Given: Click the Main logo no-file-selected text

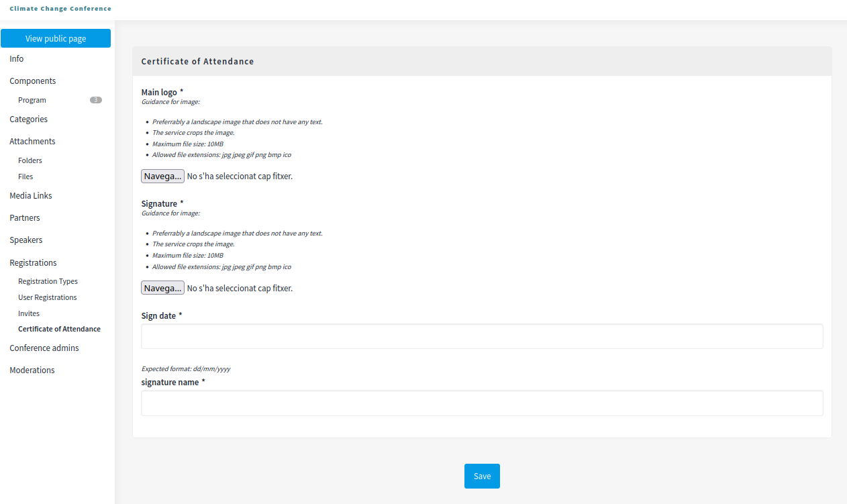Looking at the screenshot, I should coord(240,177).
